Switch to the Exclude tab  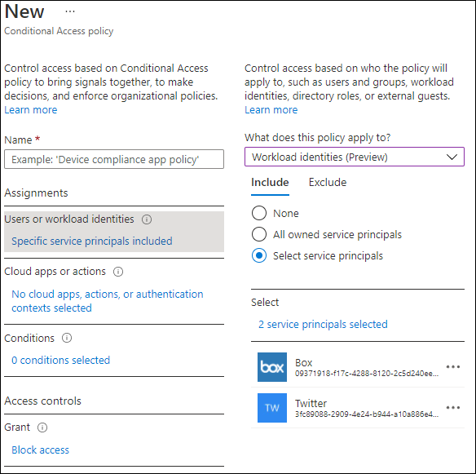tap(328, 182)
